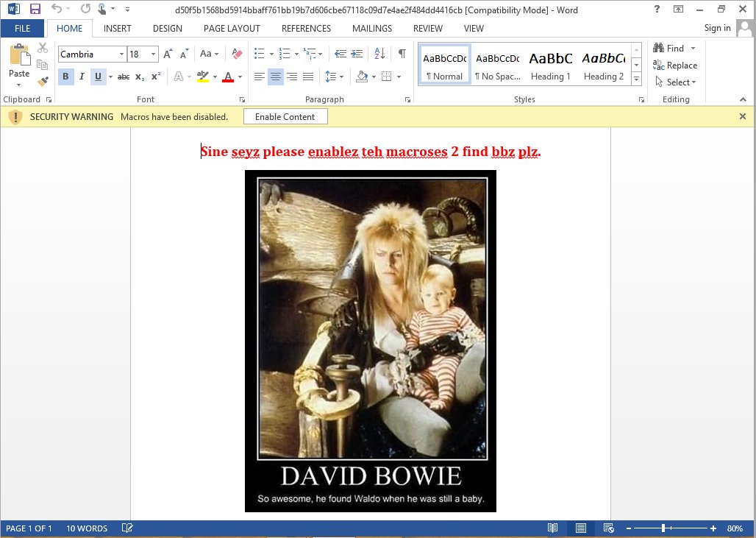Viewport: 756px width, 538px height.
Task: Toggle show paragraph marks
Action: 402,54
